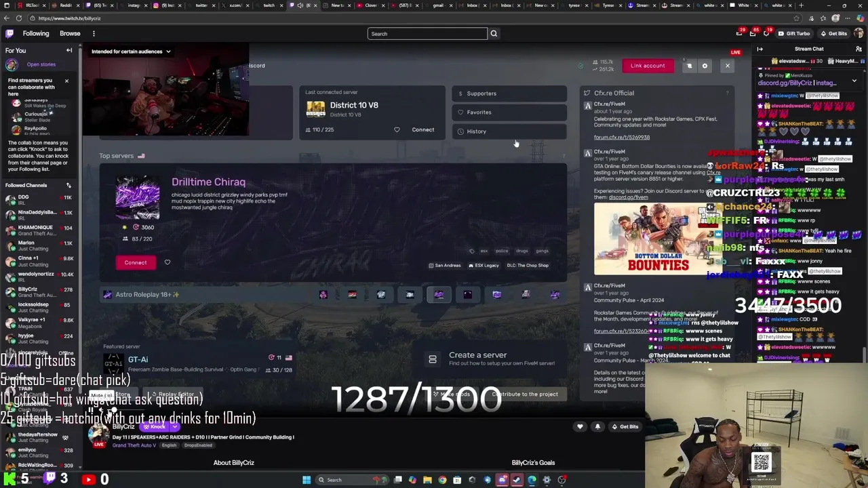The width and height of the screenshot is (868, 488).
Task: Open Chrome from the taskbar
Action: pos(442,480)
